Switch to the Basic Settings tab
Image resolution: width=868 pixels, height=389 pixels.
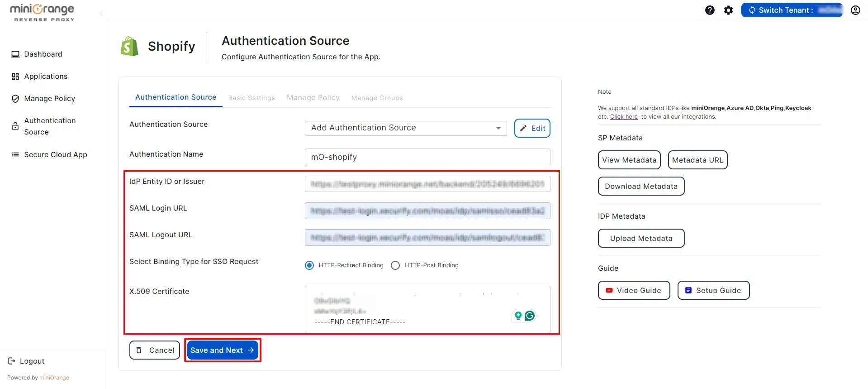coord(251,98)
